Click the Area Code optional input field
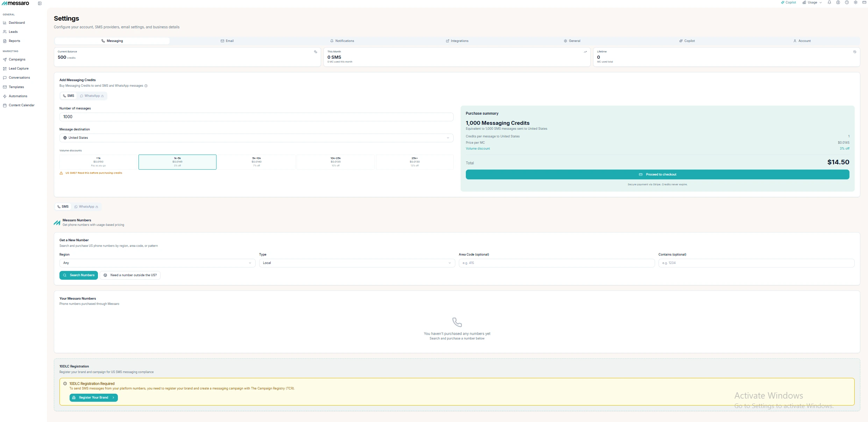This screenshot has width=868, height=422. tap(557, 263)
